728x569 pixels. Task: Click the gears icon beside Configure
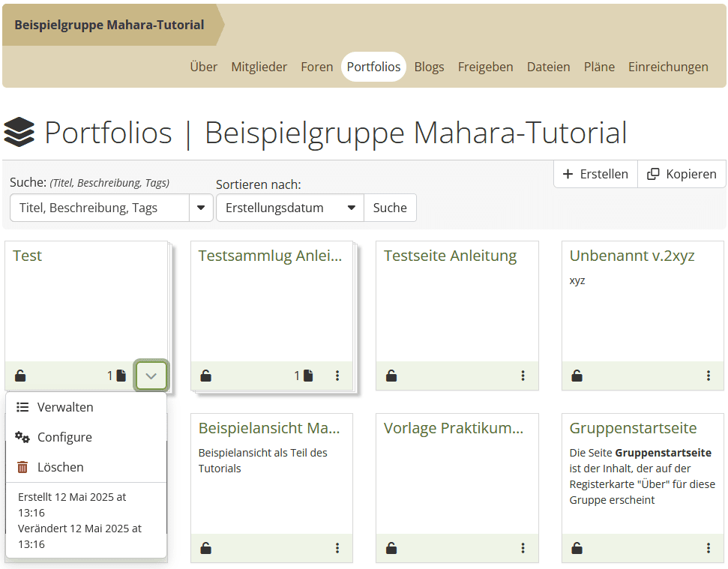pyautogui.click(x=22, y=437)
